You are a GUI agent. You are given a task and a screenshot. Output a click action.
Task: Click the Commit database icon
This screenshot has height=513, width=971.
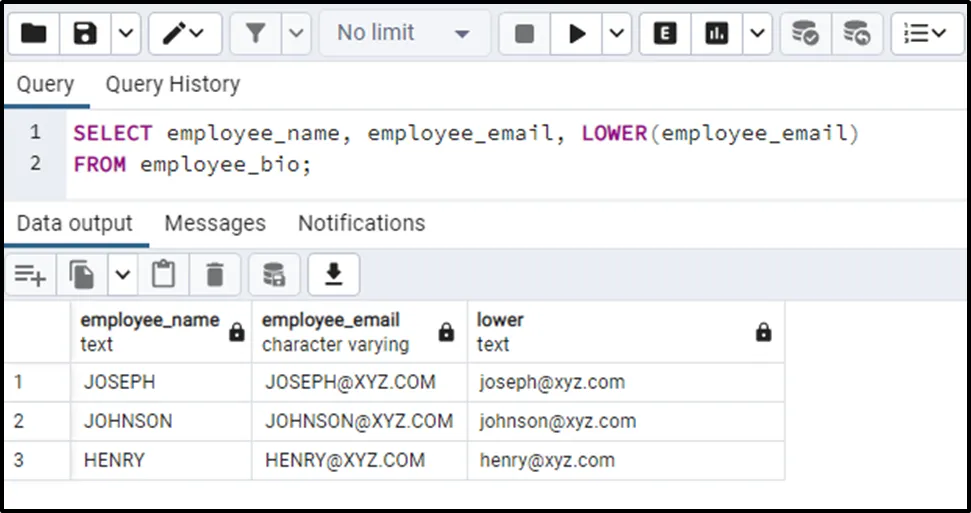(x=805, y=34)
